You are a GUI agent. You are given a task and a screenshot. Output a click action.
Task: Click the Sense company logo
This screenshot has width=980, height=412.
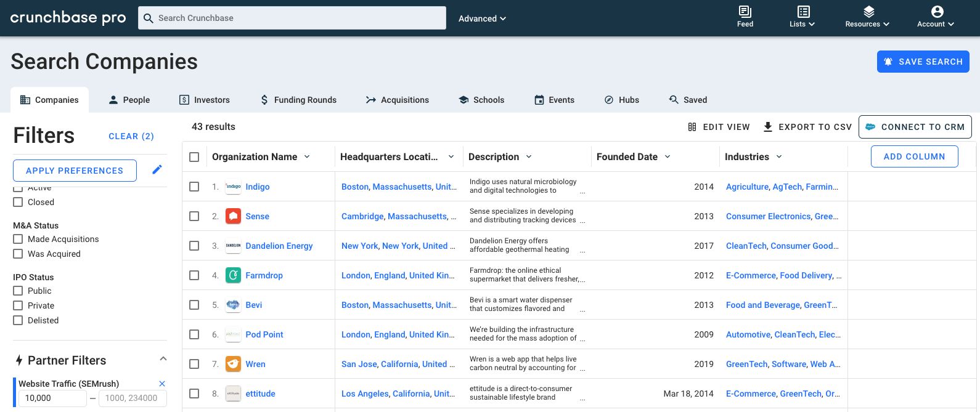(x=233, y=216)
